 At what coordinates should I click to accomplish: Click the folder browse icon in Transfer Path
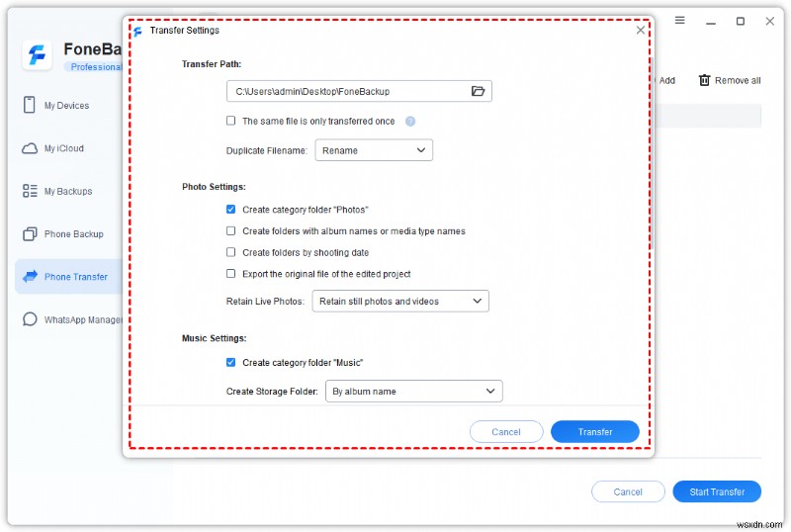(478, 91)
